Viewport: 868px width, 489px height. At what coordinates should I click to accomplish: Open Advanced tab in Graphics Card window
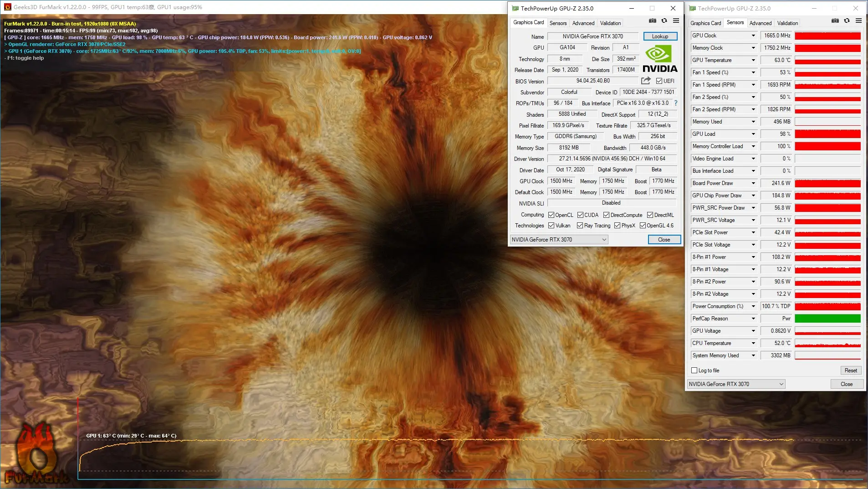coord(583,23)
